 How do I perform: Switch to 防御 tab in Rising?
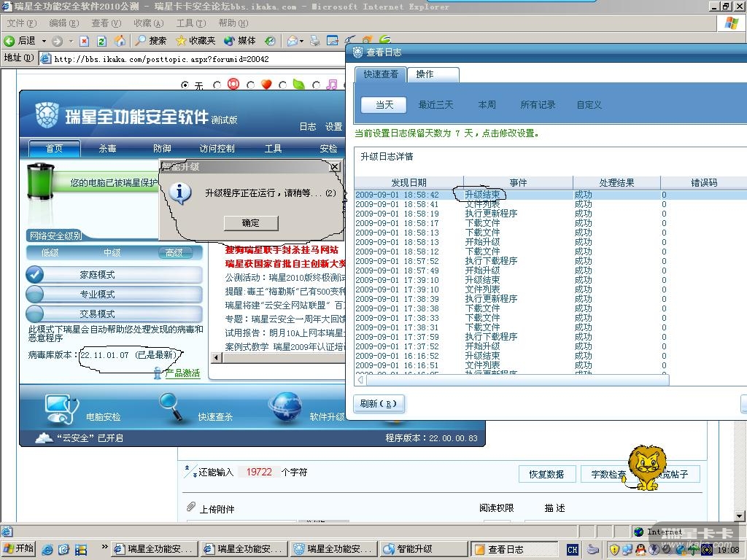(x=162, y=149)
